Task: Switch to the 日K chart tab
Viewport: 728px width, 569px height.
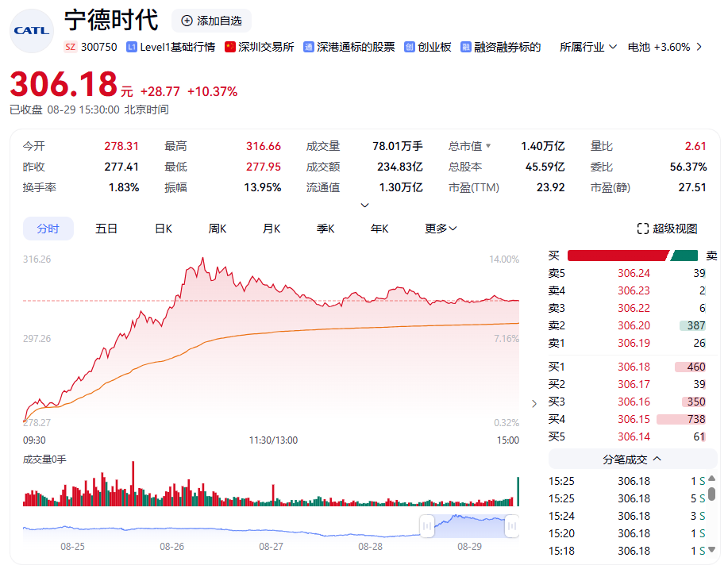Action: tap(164, 229)
